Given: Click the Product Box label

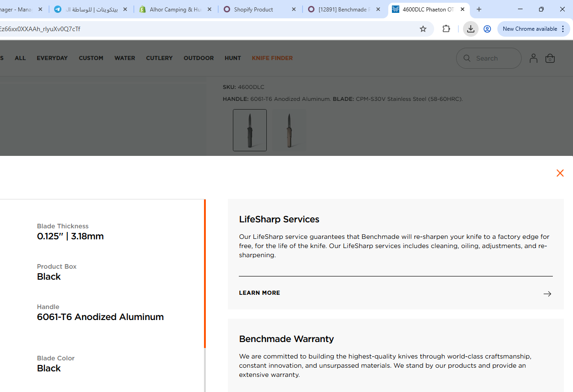Looking at the screenshot, I should click(57, 266).
